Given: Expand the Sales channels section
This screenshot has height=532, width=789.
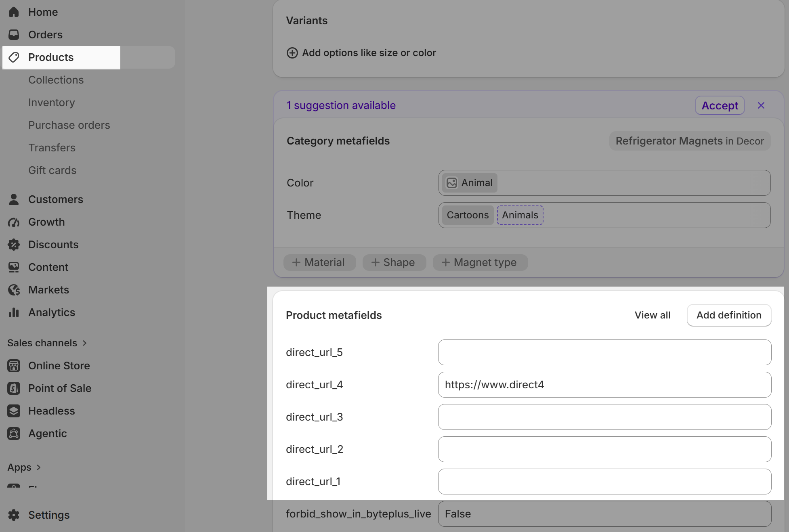Looking at the screenshot, I should click(x=47, y=343).
